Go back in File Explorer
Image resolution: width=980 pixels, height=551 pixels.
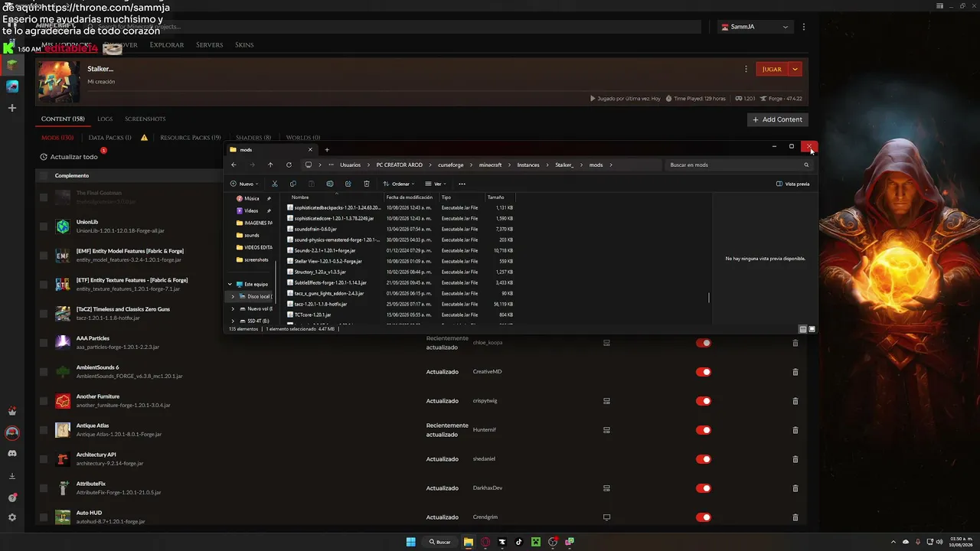(x=234, y=165)
